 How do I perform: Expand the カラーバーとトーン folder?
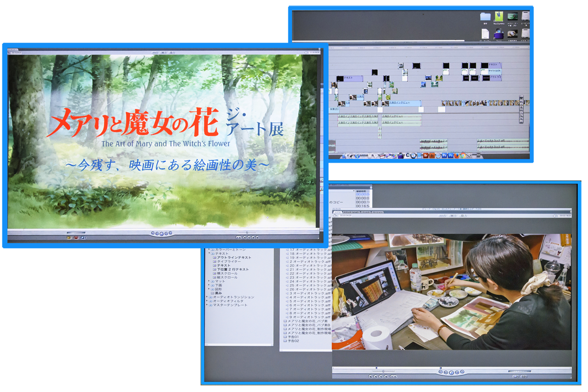pyautogui.click(x=209, y=250)
